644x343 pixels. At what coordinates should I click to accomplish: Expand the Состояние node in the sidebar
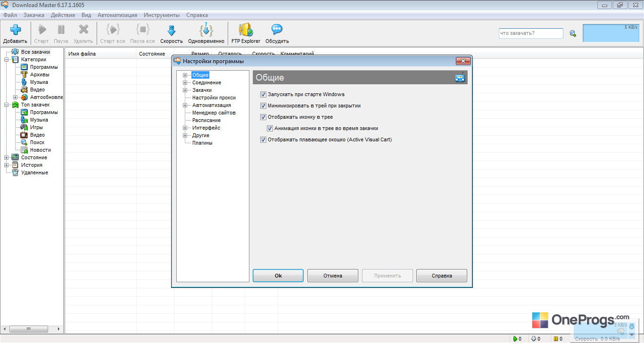pos(7,157)
